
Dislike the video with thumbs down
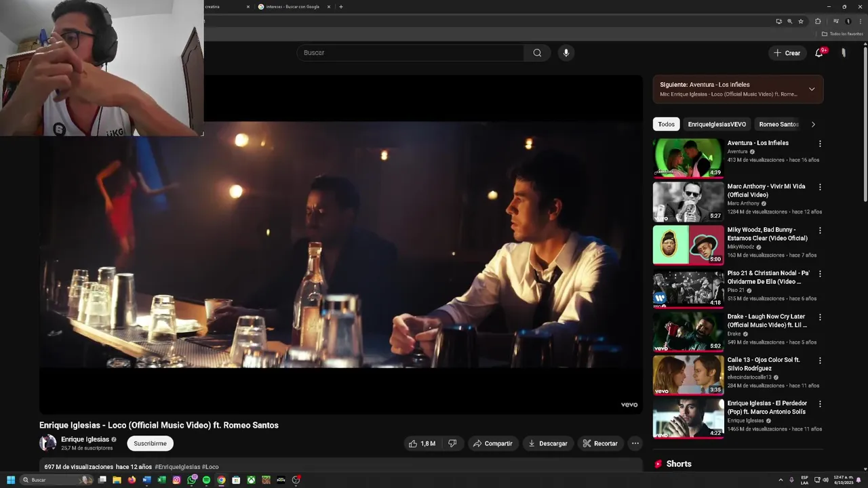[452, 443]
